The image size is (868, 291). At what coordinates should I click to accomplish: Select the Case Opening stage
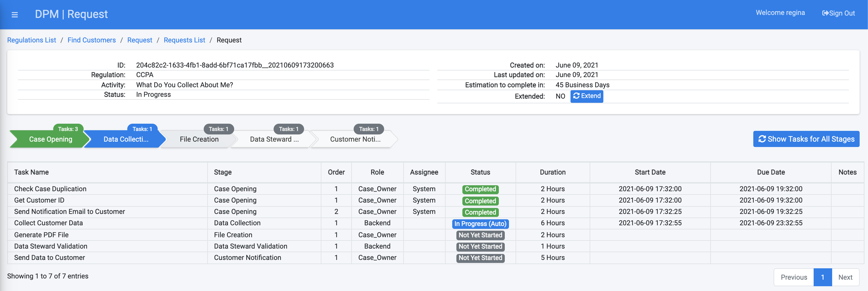(x=50, y=139)
